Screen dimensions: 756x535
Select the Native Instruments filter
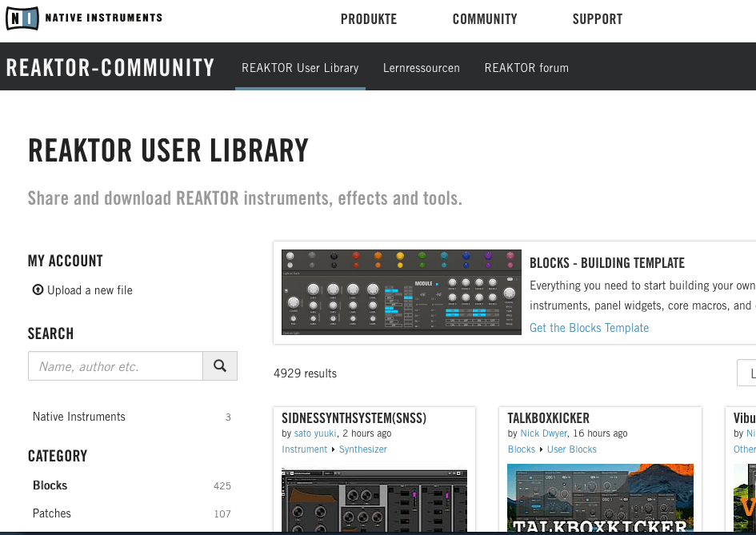click(x=79, y=417)
